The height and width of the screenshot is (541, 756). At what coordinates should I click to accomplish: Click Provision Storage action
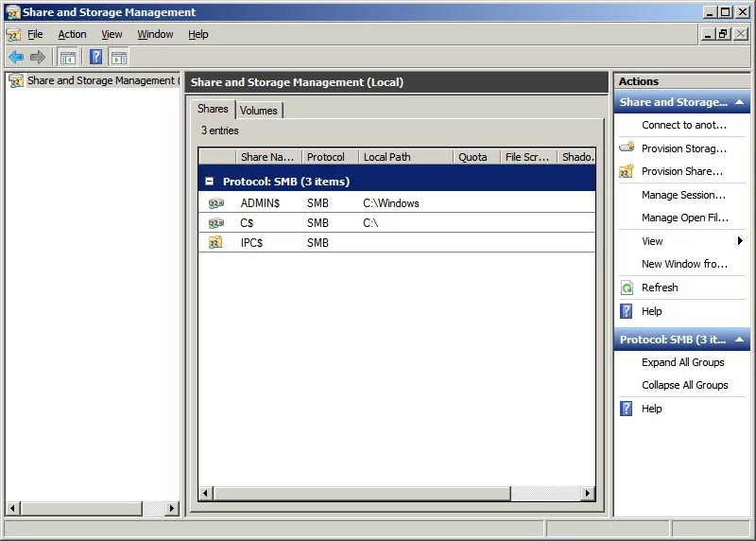(x=683, y=148)
